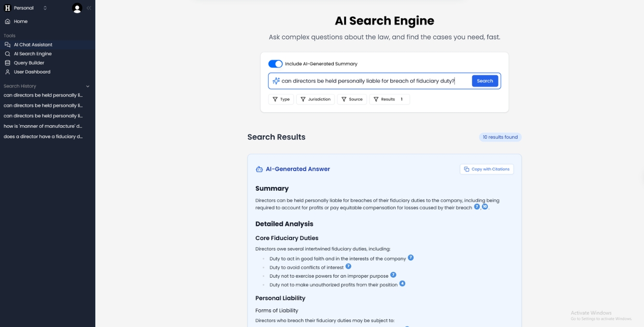Image resolution: width=644 pixels, height=327 pixels.
Task: Click the sparkle icon in search box
Action: click(276, 81)
